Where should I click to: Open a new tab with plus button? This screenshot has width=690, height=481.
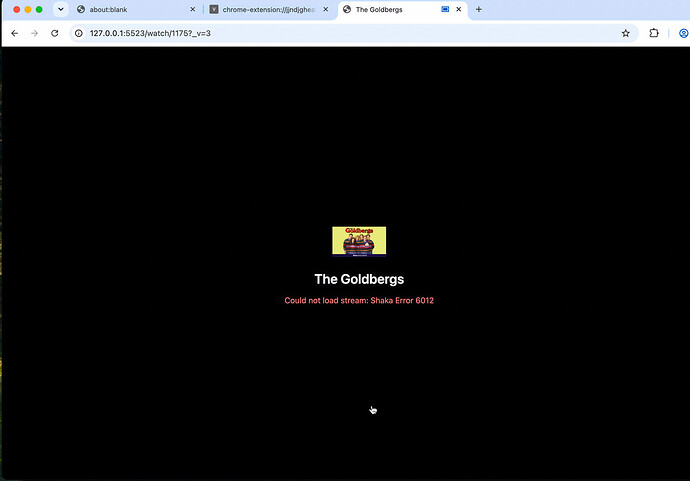(478, 9)
